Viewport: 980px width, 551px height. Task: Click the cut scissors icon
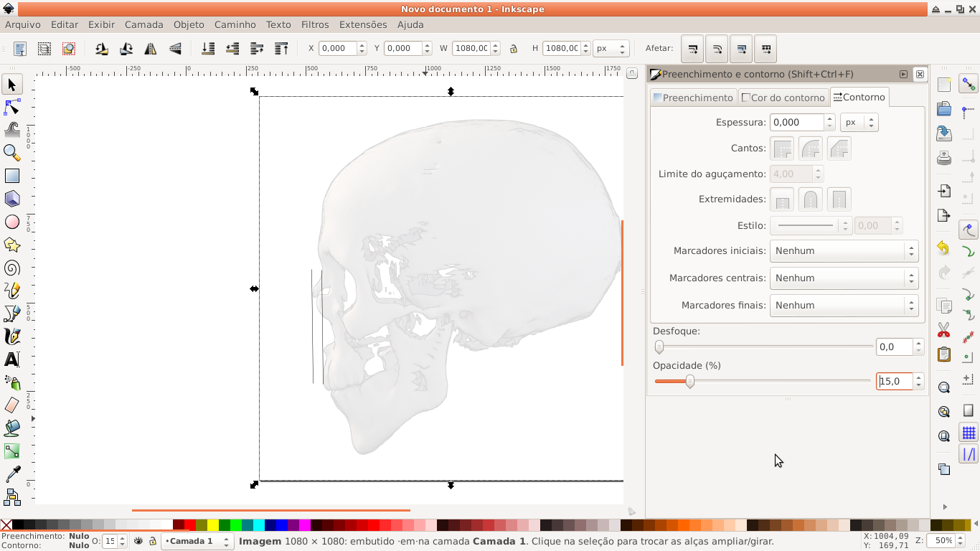pyautogui.click(x=944, y=331)
